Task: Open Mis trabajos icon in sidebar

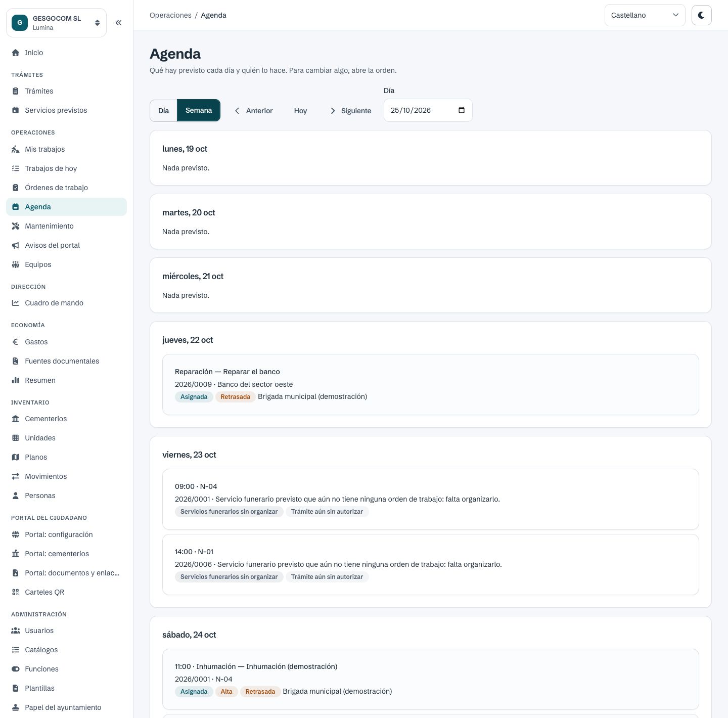Action: tap(16, 149)
